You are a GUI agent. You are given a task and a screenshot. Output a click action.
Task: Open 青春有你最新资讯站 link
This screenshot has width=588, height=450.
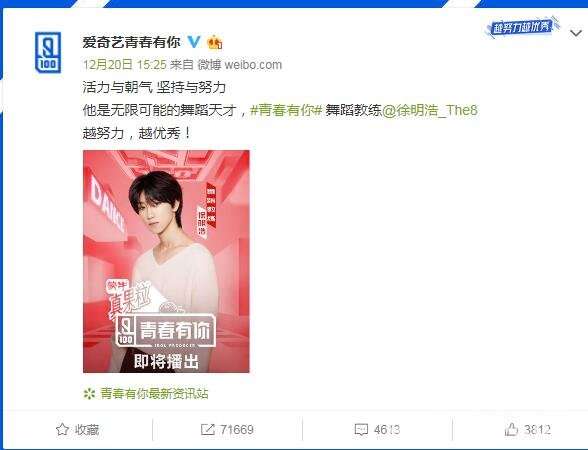[x=154, y=393]
